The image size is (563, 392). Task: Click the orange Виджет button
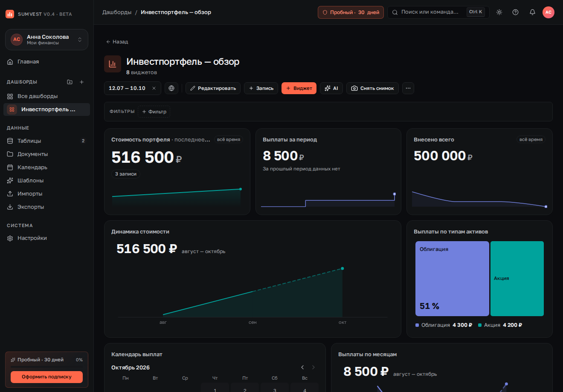click(299, 88)
